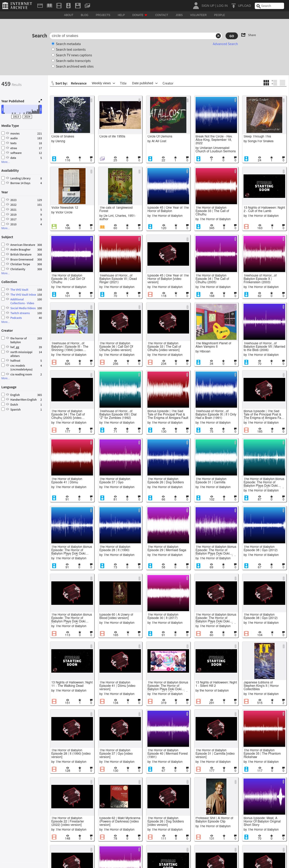289x868 pixels.
Task: Select Search TV news captions option
Action: pos(53,55)
